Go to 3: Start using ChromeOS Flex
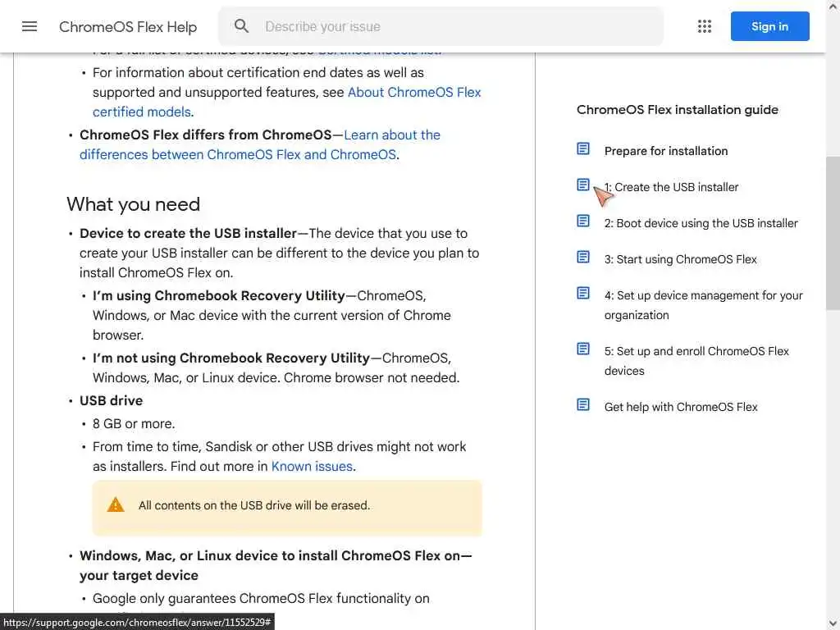 680,259
